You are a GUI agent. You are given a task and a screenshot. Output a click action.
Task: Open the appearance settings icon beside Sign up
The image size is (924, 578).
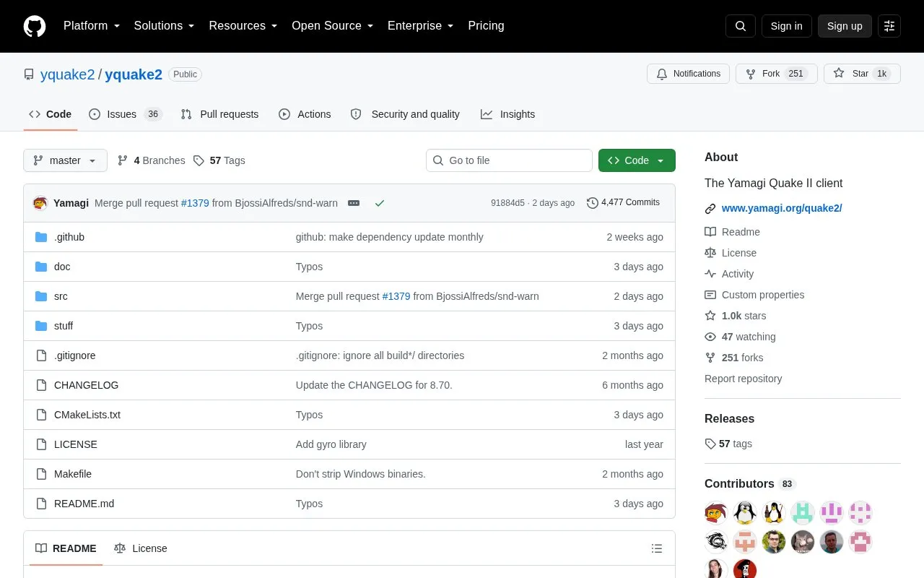889,26
